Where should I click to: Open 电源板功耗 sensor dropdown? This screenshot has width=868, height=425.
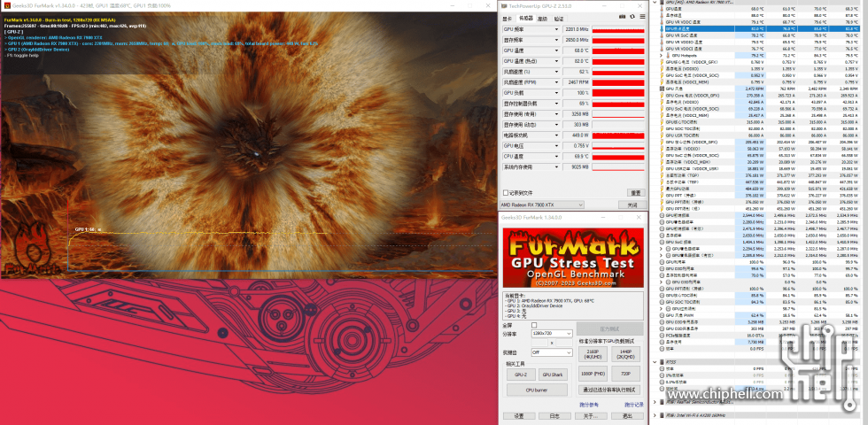point(556,135)
